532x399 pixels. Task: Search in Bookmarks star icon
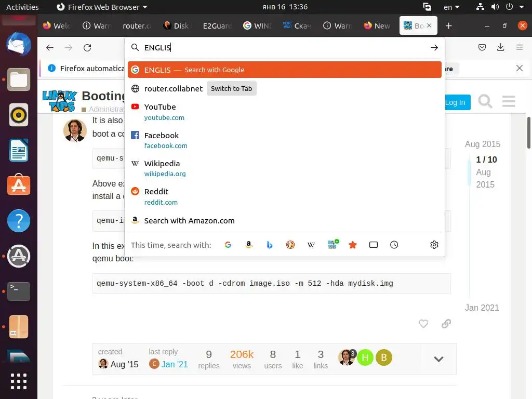[353, 245]
